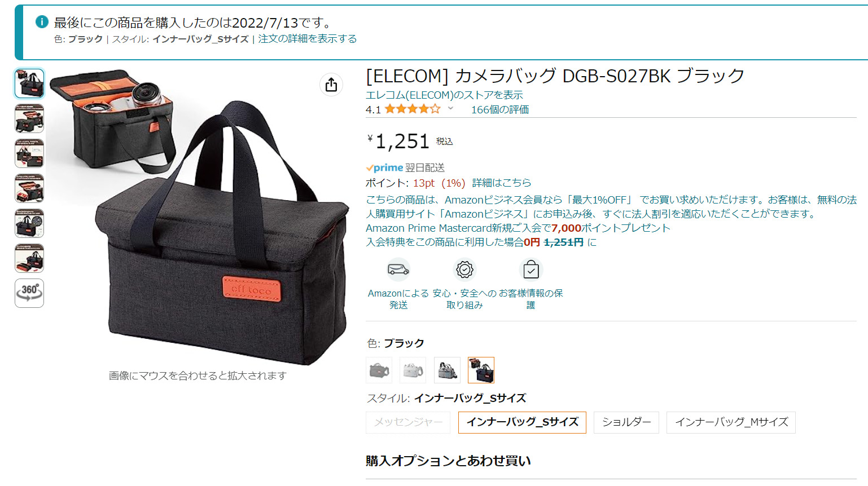Open 注文の詳細を表示する link
This screenshot has width=868, height=486.
tap(308, 39)
